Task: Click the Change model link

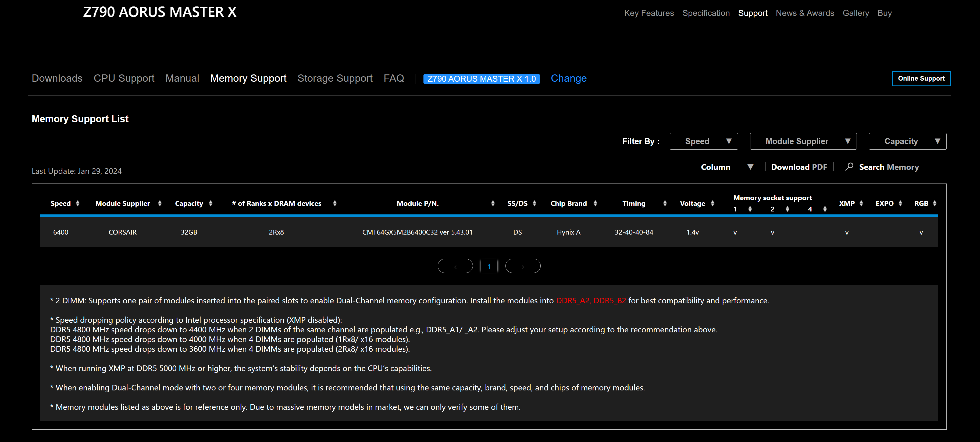Action: [568, 78]
